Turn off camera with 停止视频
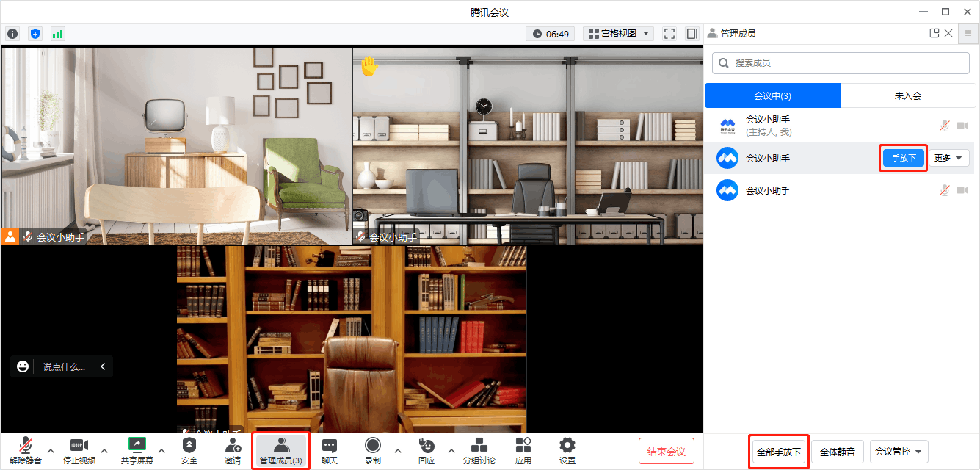This screenshot has height=470, width=980. (79, 451)
